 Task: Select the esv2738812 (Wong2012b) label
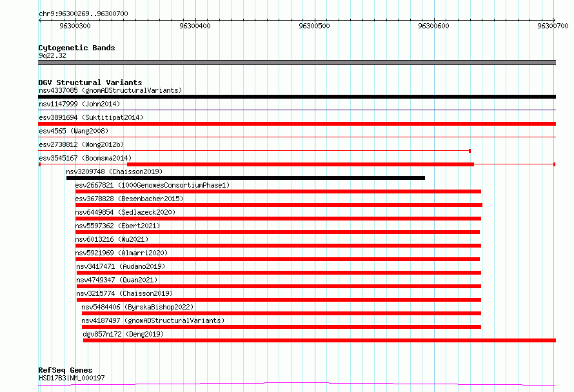81,144
